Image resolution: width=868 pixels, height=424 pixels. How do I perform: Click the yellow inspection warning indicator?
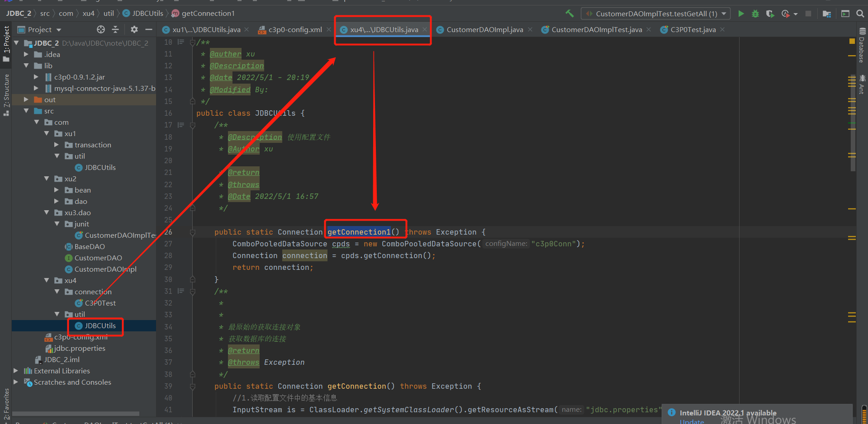(852, 41)
